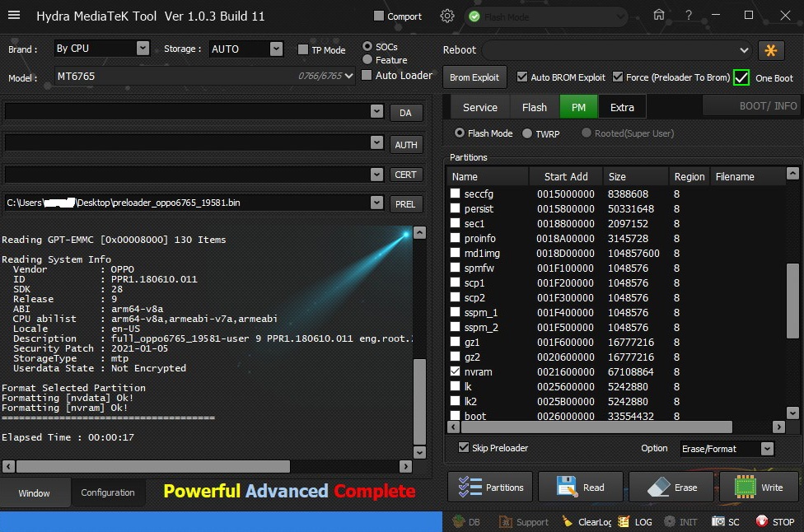Sort by the Start Add column header
This screenshot has height=532, width=804.
point(566,176)
